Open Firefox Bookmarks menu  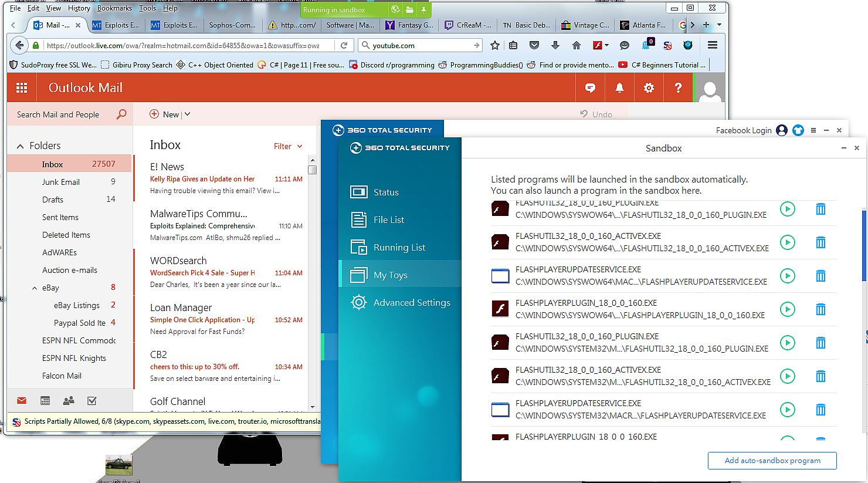[114, 8]
